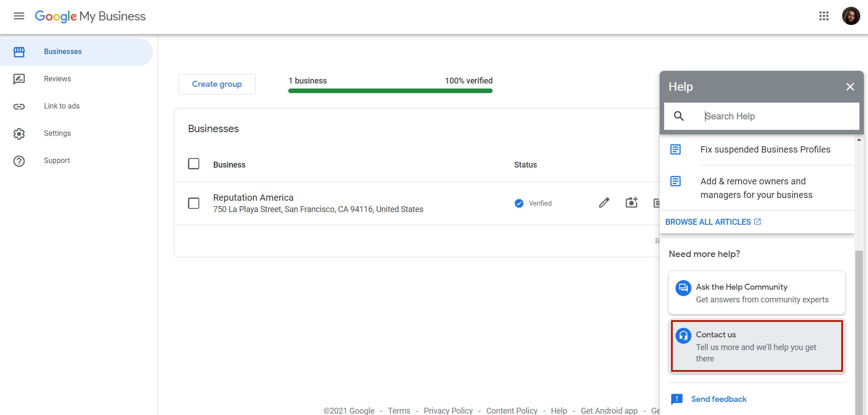
Task: Click the Status column header
Action: tap(525, 165)
